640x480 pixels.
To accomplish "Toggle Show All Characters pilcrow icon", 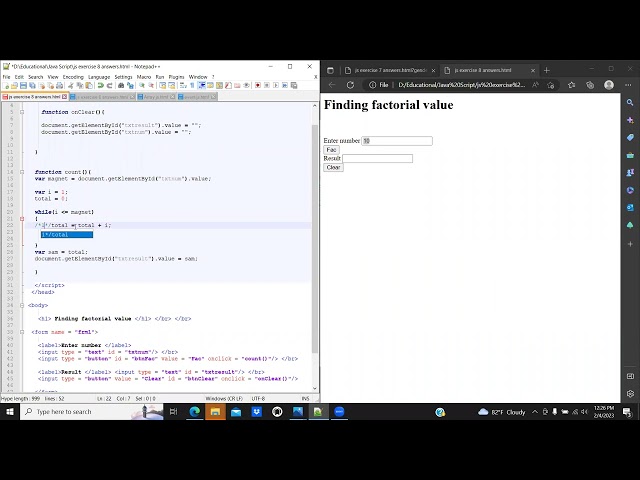I will click(192, 85).
